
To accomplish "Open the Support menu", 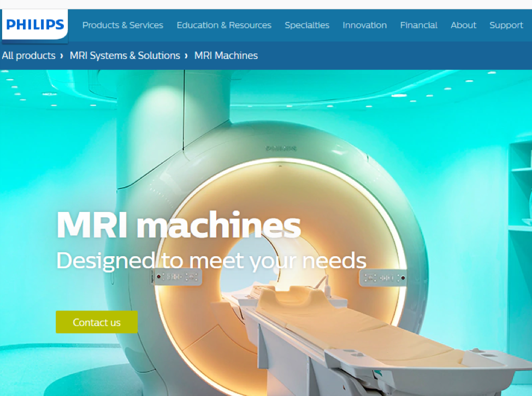I will [506, 25].
